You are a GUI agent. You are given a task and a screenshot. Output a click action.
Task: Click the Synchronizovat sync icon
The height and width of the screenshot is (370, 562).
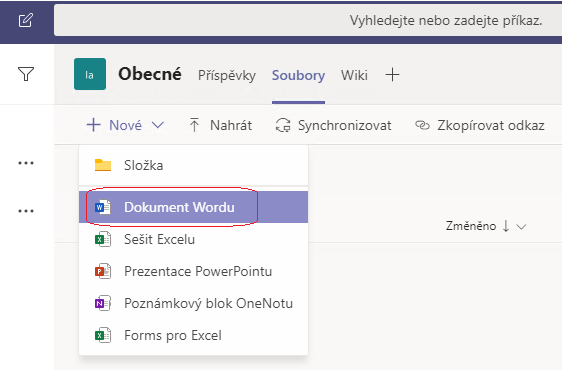(283, 125)
